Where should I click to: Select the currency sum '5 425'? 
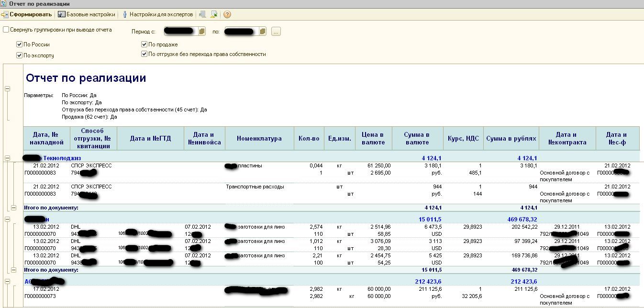(x=434, y=255)
